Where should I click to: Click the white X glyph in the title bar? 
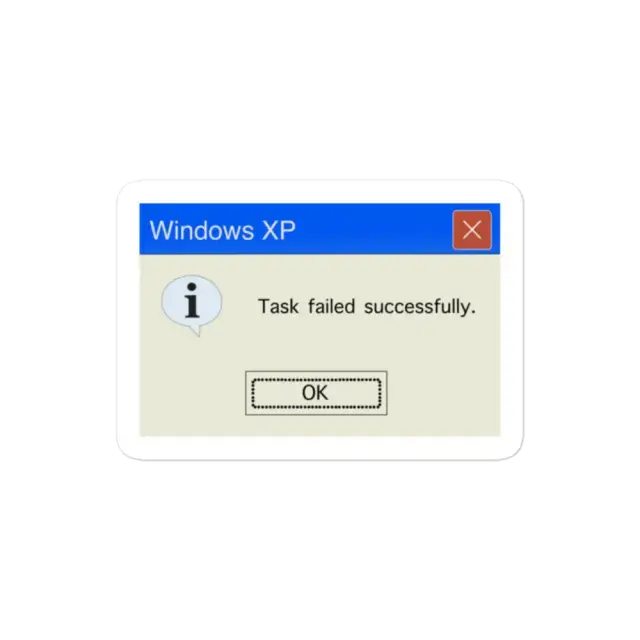(472, 230)
